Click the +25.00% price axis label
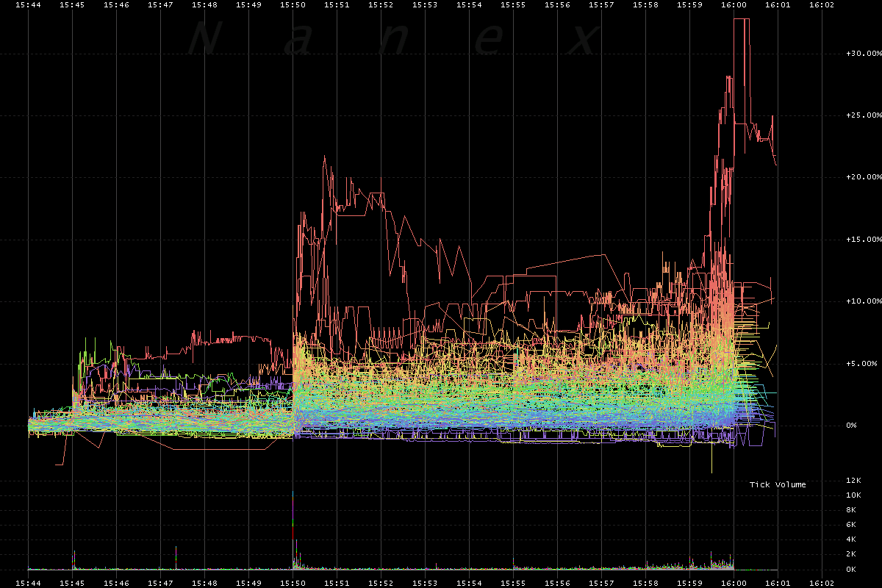This screenshot has width=882, height=588. pos(864,115)
